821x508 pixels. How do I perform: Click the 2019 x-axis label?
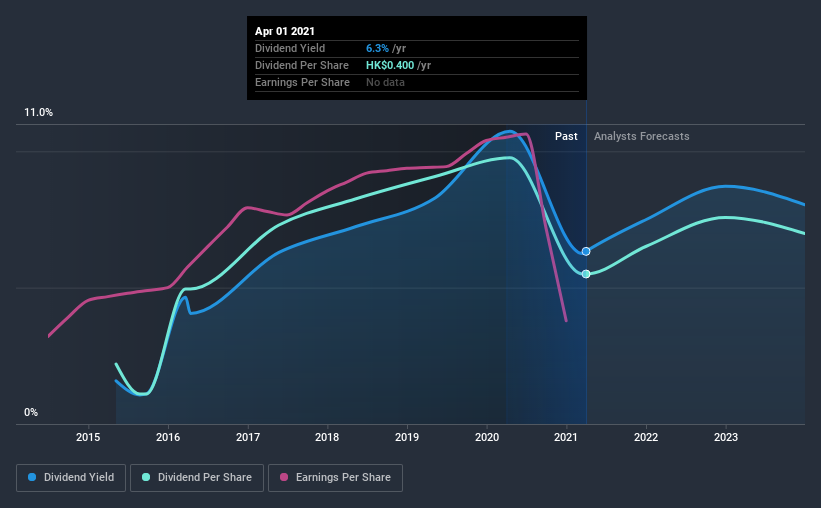[x=407, y=437]
